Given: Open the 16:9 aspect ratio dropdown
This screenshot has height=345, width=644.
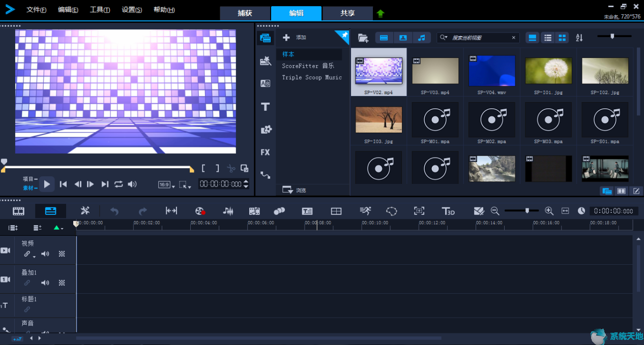Looking at the screenshot, I should click(166, 184).
